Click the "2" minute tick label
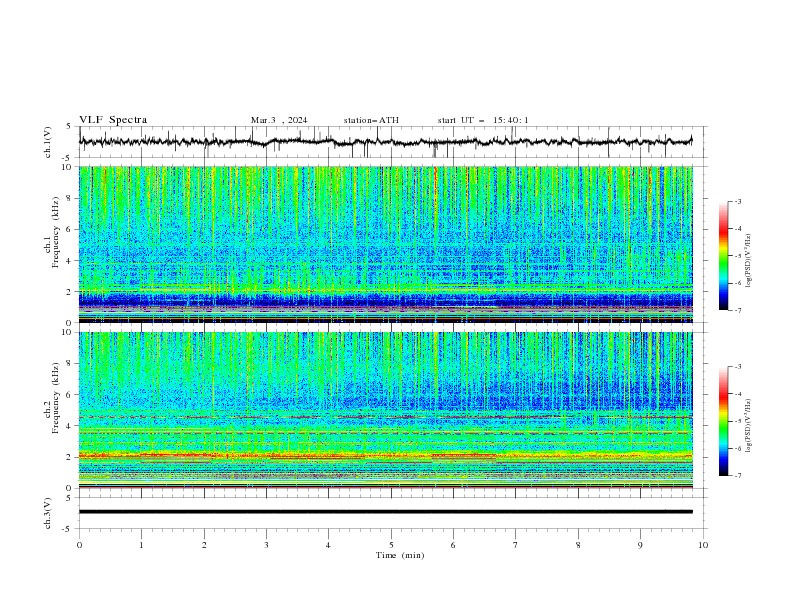The height and width of the screenshot is (612, 792). tap(204, 545)
